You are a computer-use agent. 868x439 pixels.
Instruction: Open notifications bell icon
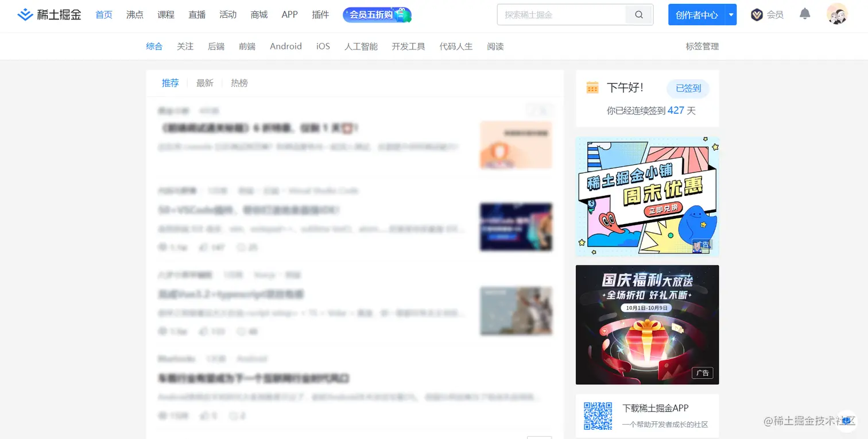805,14
